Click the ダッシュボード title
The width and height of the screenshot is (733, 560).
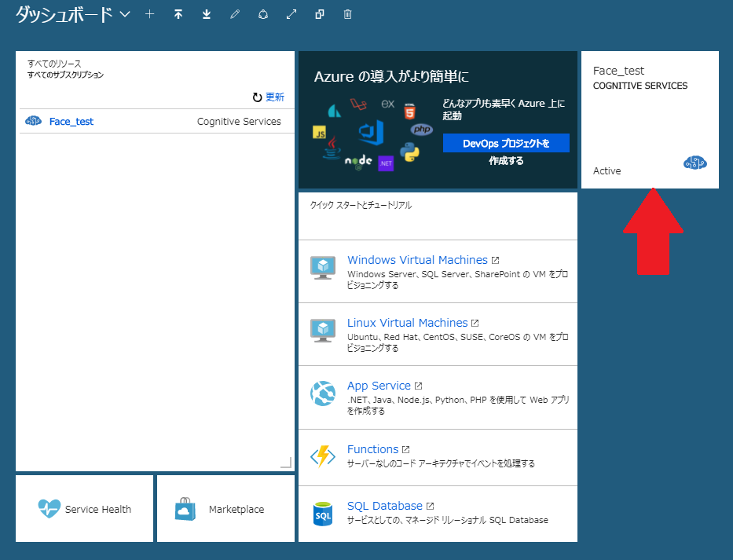click(64, 14)
